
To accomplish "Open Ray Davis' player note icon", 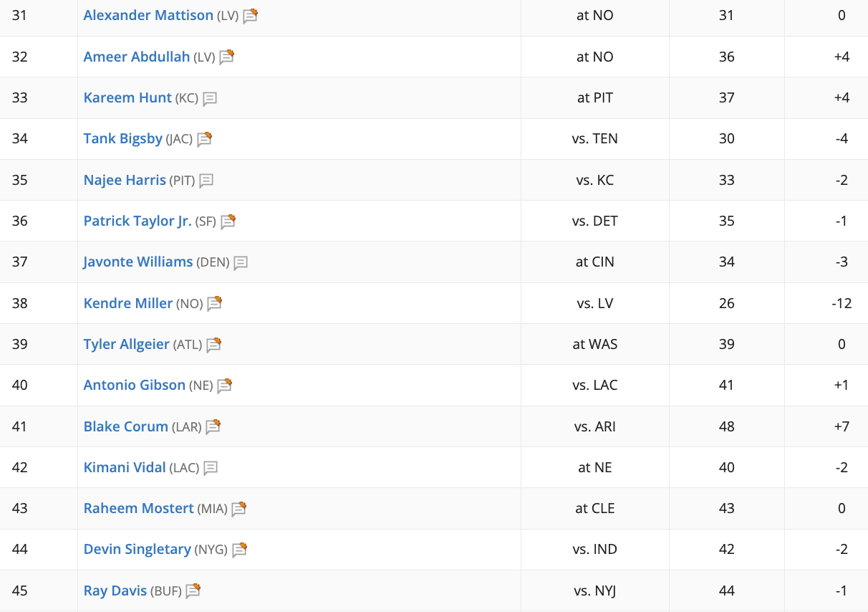I will [193, 591].
